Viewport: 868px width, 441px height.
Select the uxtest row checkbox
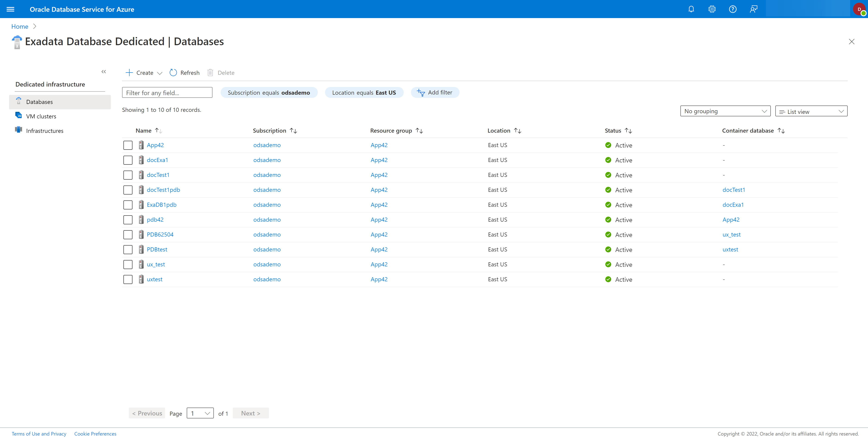tap(128, 279)
